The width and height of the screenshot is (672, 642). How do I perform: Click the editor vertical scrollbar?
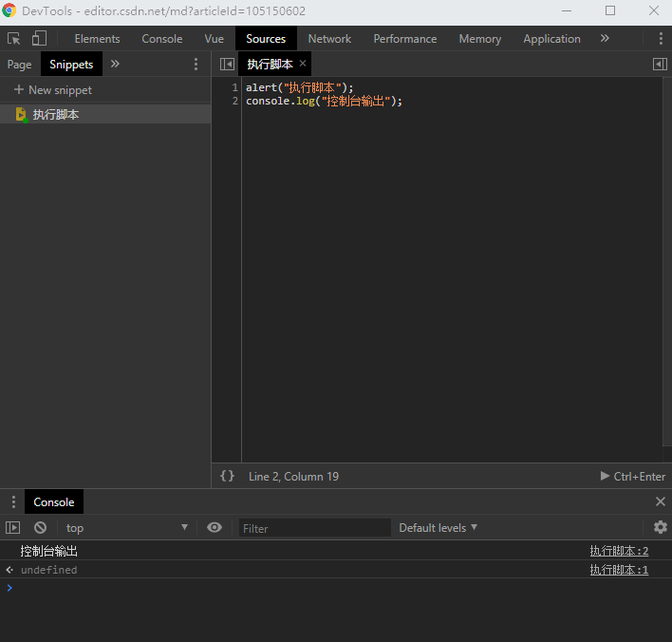667,261
